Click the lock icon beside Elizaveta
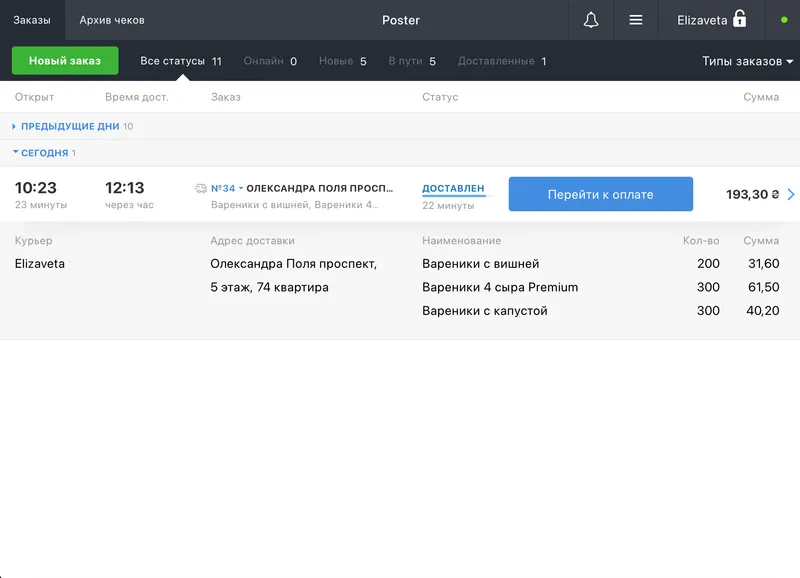Image resolution: width=800 pixels, height=578 pixels. click(740, 19)
